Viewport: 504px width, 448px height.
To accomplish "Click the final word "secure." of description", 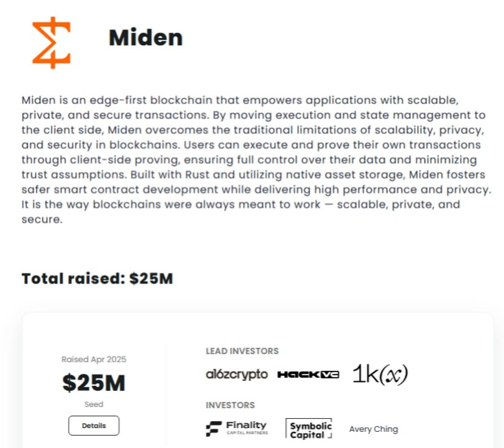I will pos(42,220).
